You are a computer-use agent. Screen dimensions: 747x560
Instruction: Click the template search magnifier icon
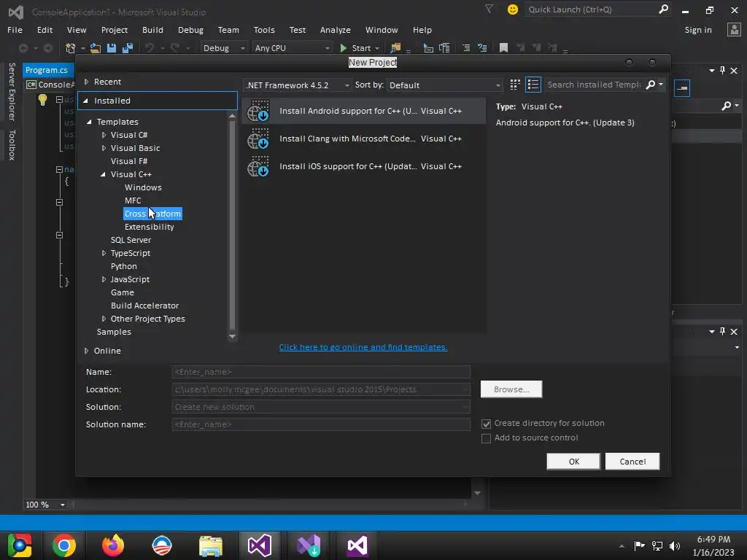pos(650,85)
